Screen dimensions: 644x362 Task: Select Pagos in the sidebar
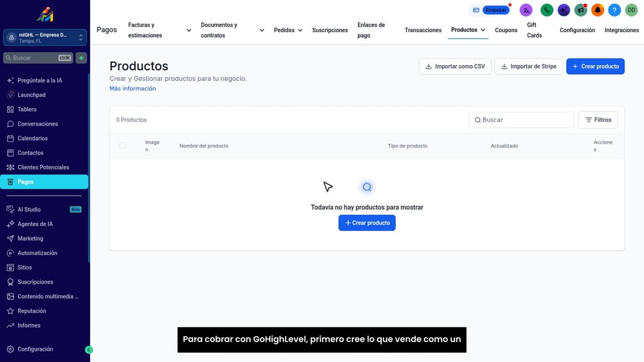pos(44,182)
